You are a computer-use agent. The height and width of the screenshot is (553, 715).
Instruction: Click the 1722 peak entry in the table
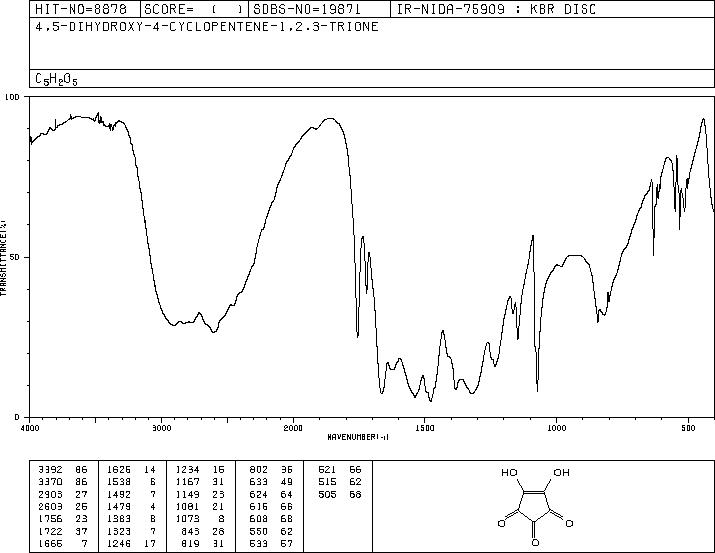pyautogui.click(x=62, y=531)
